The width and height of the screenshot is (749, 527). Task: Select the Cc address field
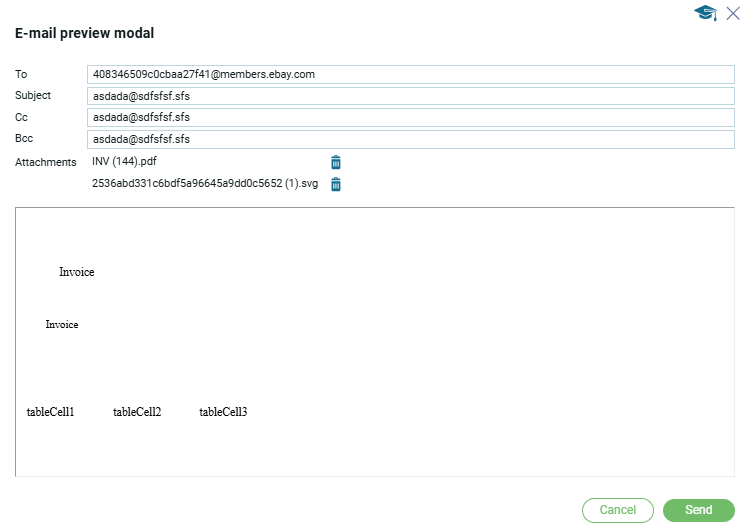tap(410, 117)
